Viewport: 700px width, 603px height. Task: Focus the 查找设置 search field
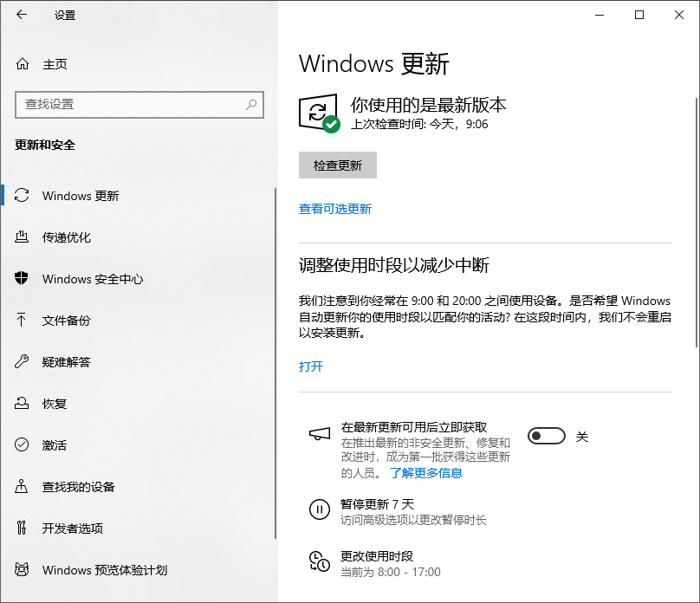139,105
